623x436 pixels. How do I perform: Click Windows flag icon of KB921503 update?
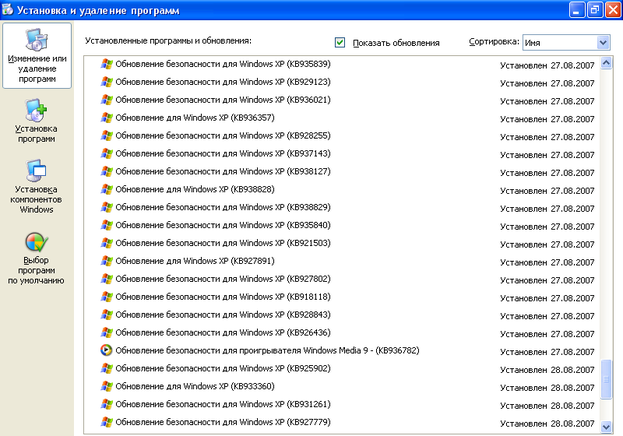(x=106, y=243)
